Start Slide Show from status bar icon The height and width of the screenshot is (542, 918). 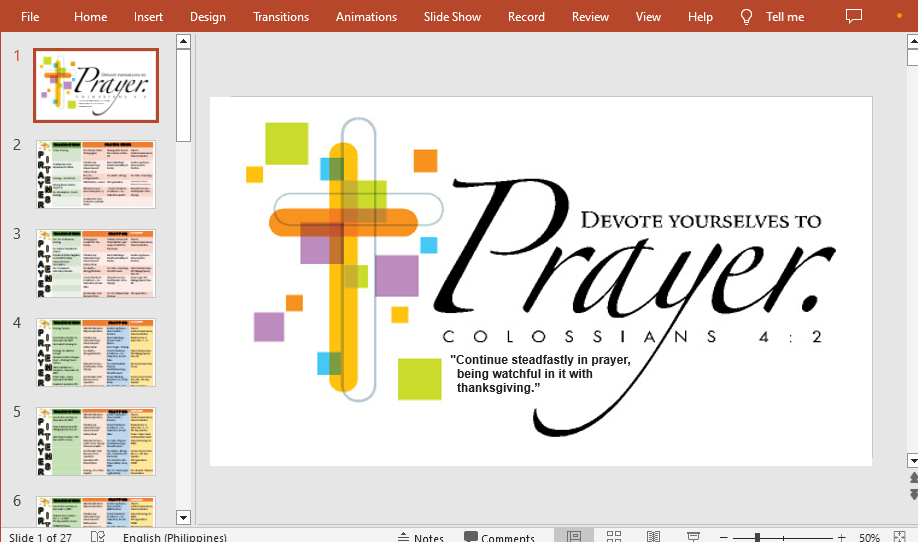tap(693, 536)
